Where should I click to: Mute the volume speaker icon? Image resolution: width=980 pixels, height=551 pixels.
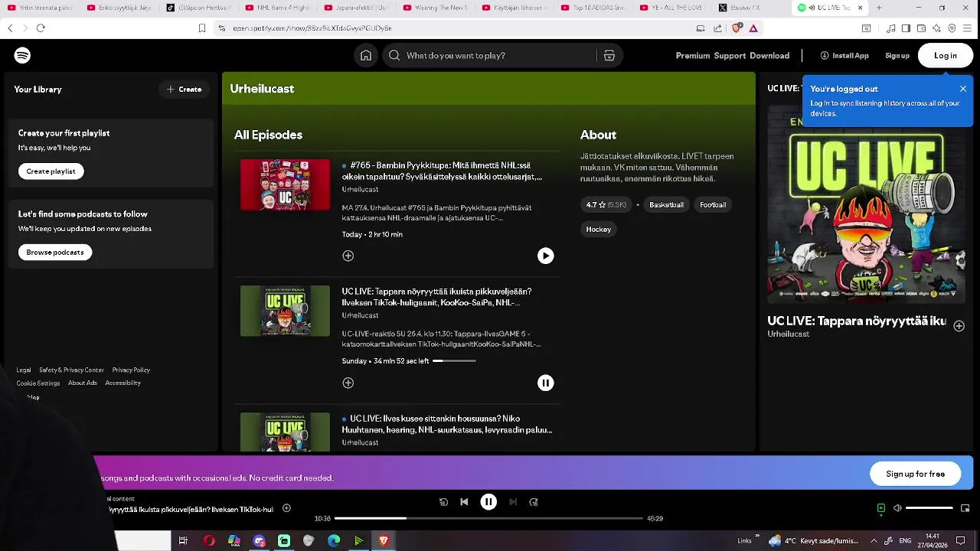point(897,508)
